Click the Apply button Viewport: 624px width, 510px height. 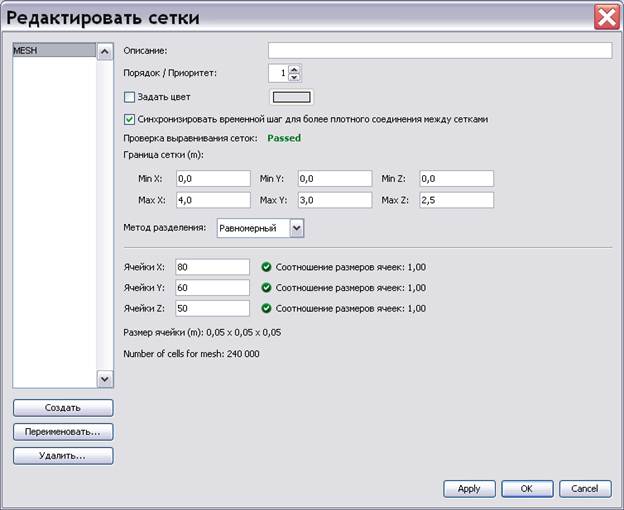[x=469, y=489]
